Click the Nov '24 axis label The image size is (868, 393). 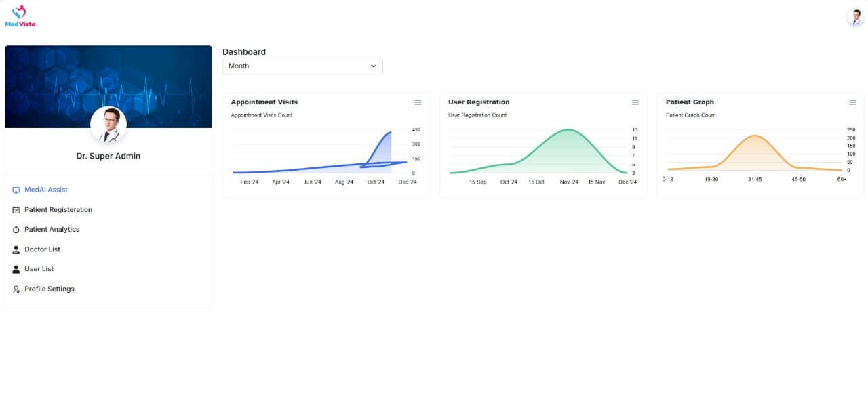[570, 182]
